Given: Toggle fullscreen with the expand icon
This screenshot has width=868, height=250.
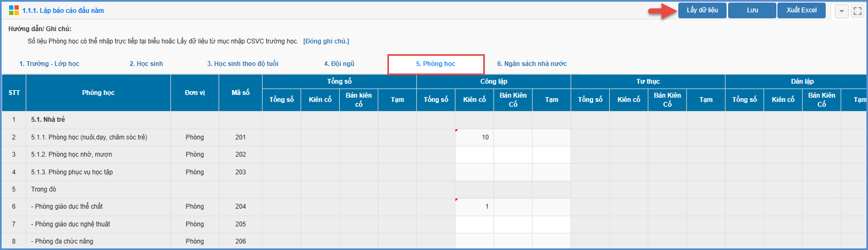Looking at the screenshot, I should pyautogui.click(x=857, y=11).
